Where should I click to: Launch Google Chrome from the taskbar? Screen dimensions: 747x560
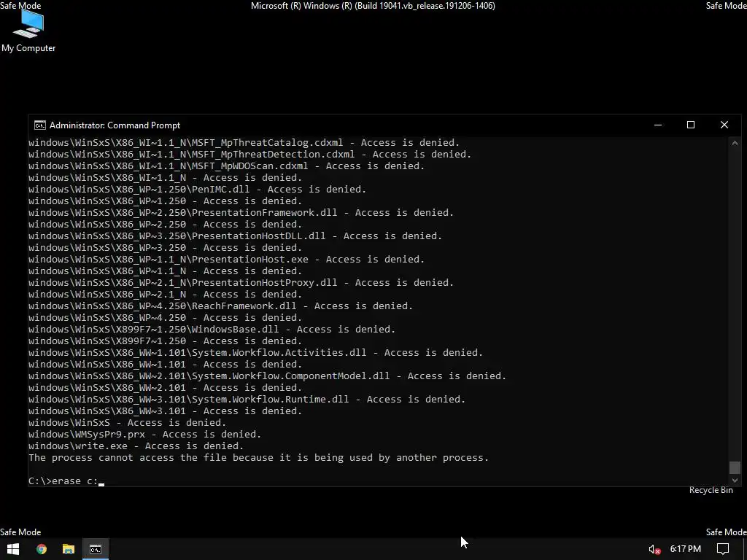[42, 549]
